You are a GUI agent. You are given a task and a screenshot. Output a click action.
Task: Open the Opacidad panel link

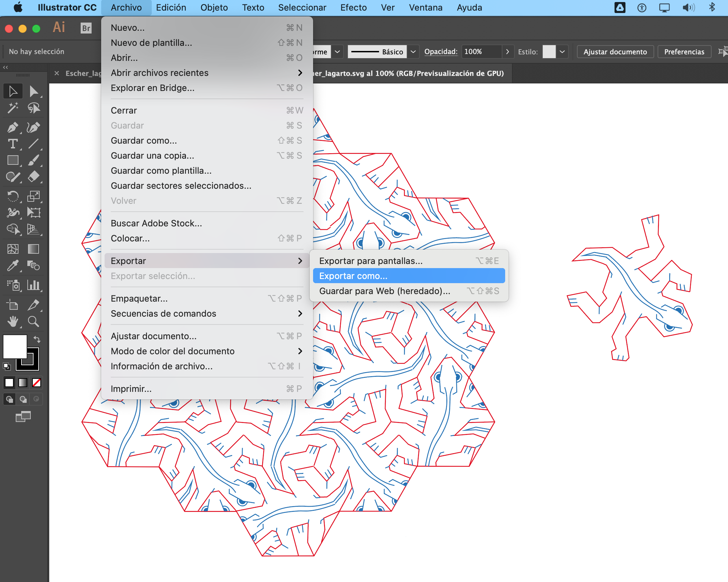441,52
